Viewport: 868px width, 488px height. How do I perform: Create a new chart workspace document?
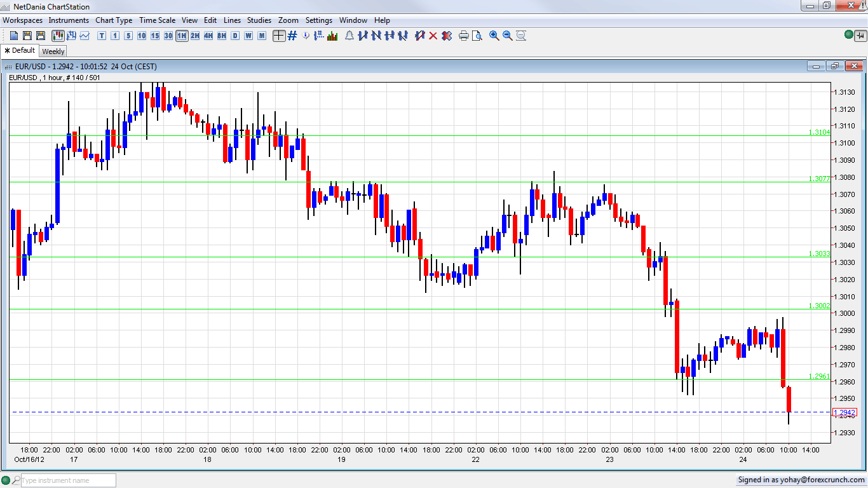click(14, 36)
